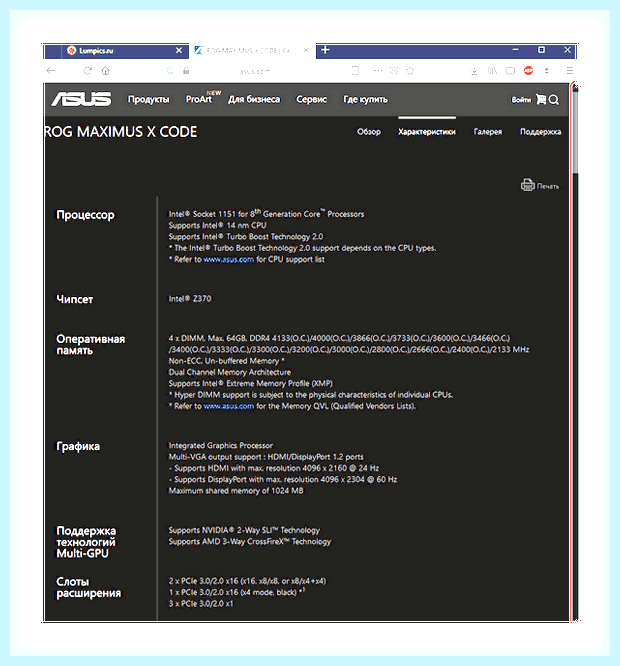Screen dimensions: 620x666
Task: Open the Поддержка product tab
Action: click(x=540, y=132)
